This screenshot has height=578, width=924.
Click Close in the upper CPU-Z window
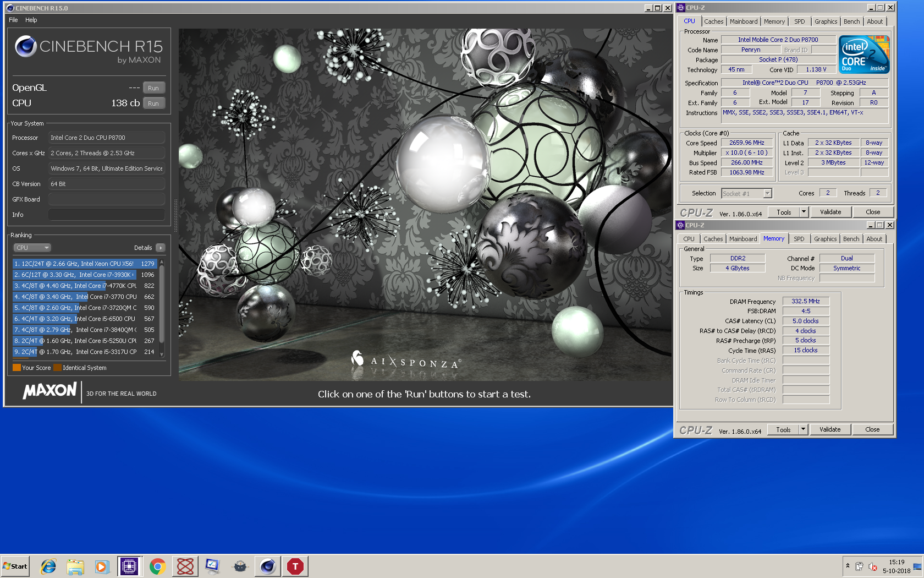pyautogui.click(x=873, y=212)
